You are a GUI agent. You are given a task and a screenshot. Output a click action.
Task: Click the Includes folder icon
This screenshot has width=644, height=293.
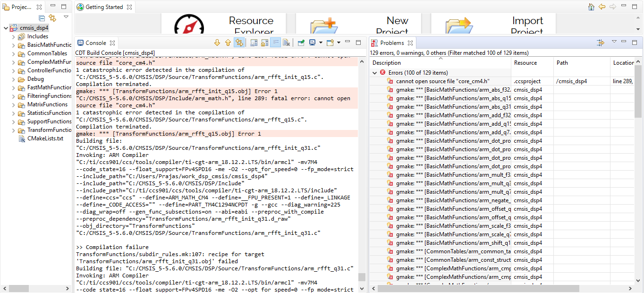pyautogui.click(x=21, y=36)
